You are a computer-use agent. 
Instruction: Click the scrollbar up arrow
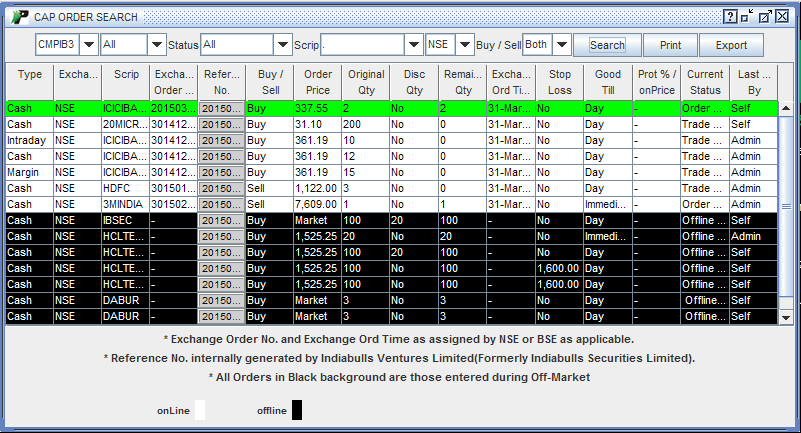tap(786, 108)
